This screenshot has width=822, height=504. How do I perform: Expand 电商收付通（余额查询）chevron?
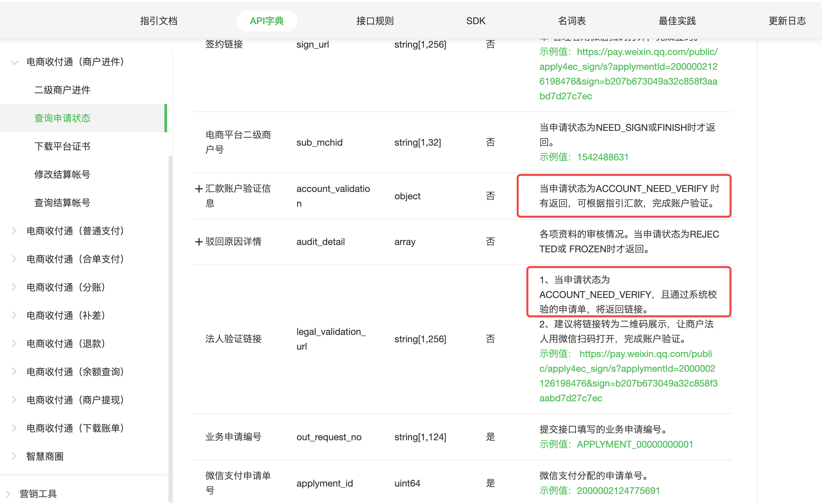(x=14, y=372)
